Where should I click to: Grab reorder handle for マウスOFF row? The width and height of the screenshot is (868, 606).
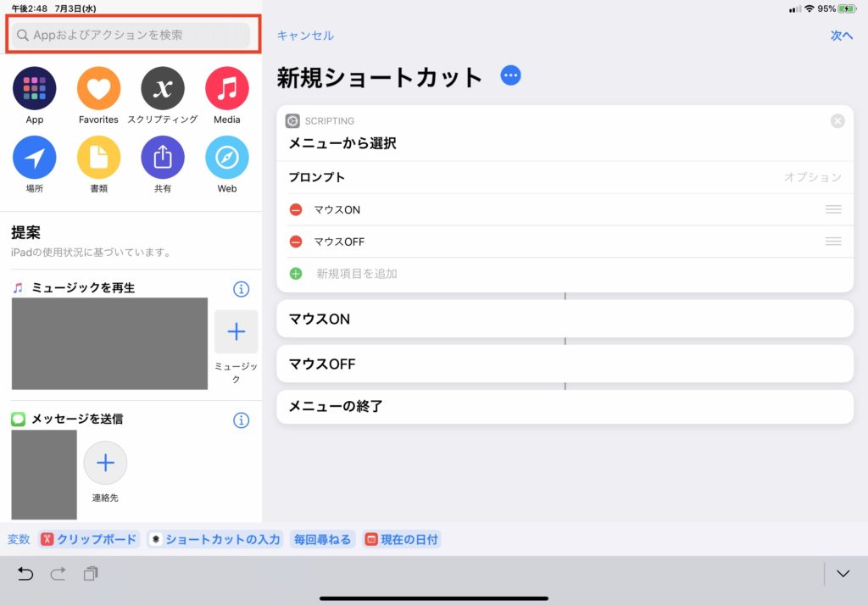pos(833,242)
